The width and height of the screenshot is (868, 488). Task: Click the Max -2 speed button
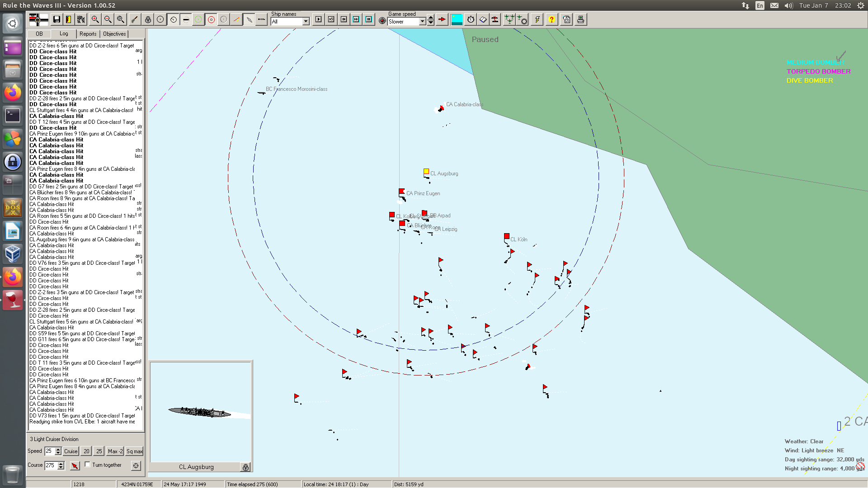pyautogui.click(x=115, y=451)
